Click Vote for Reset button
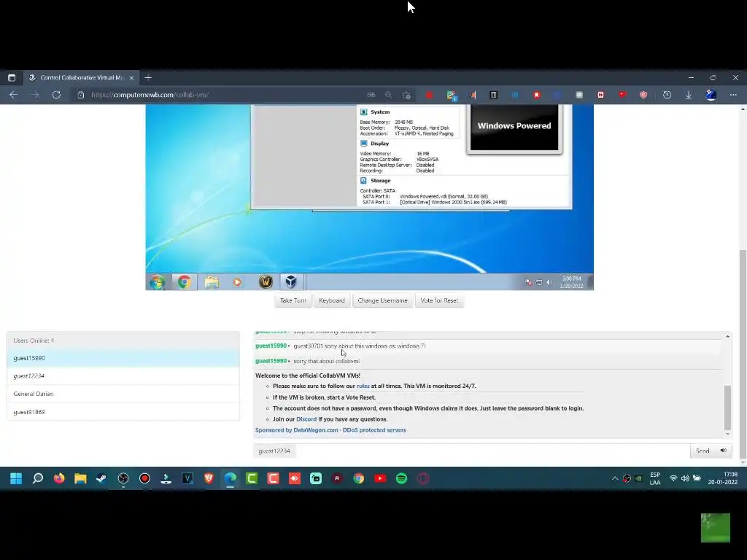The height and width of the screenshot is (560, 747). point(439,300)
